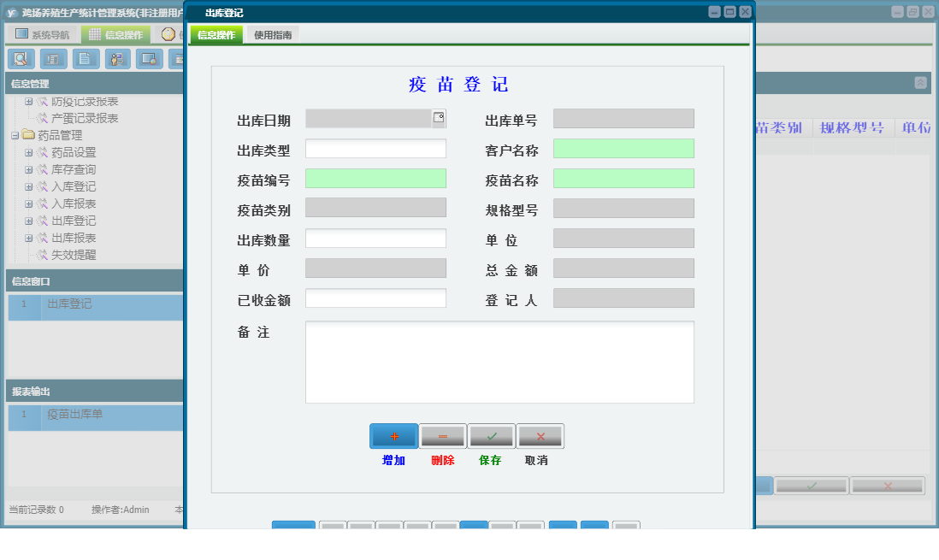Open the 出库日期 date picker
The width and height of the screenshot is (939, 560).
click(x=439, y=118)
